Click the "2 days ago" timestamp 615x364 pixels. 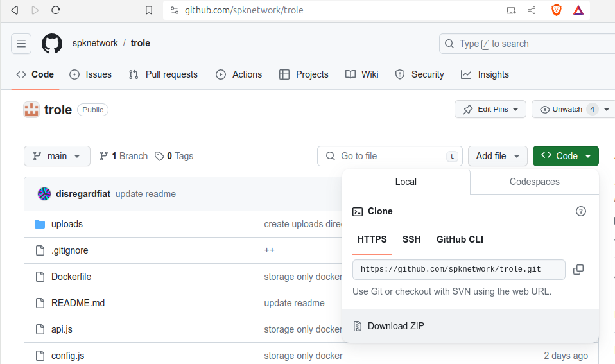click(x=566, y=356)
